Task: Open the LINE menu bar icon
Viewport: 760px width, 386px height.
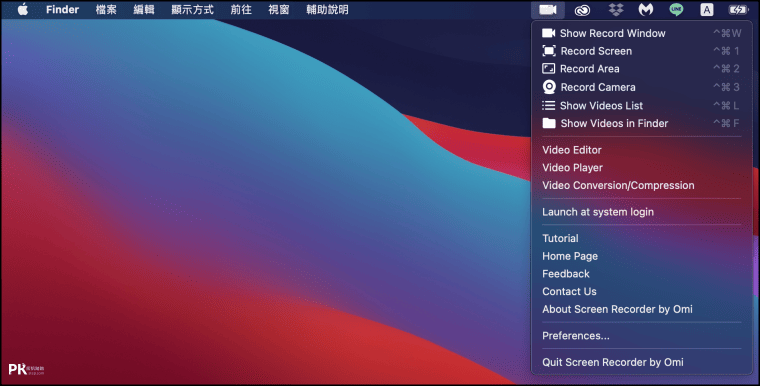Action: [x=676, y=10]
